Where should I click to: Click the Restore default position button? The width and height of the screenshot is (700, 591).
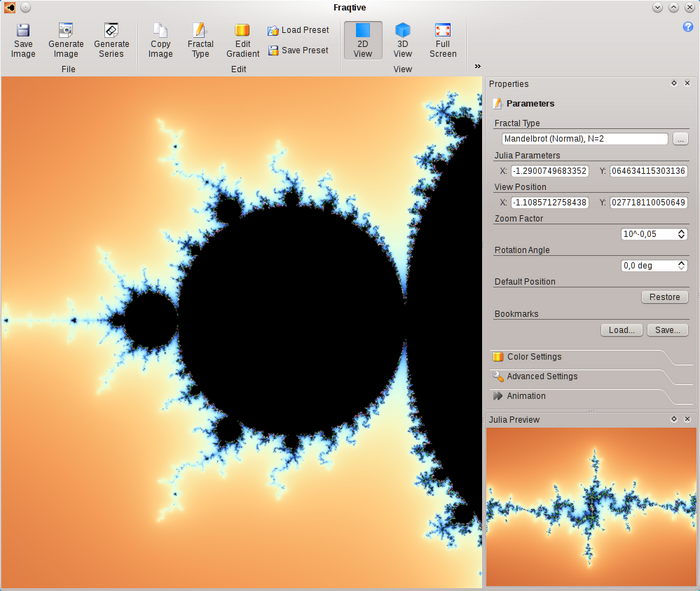[664, 297]
